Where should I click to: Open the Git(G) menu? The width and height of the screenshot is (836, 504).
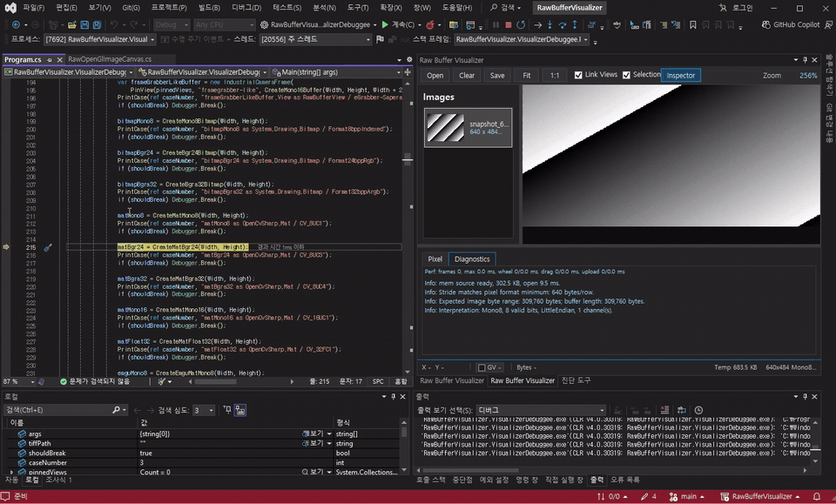point(131,8)
